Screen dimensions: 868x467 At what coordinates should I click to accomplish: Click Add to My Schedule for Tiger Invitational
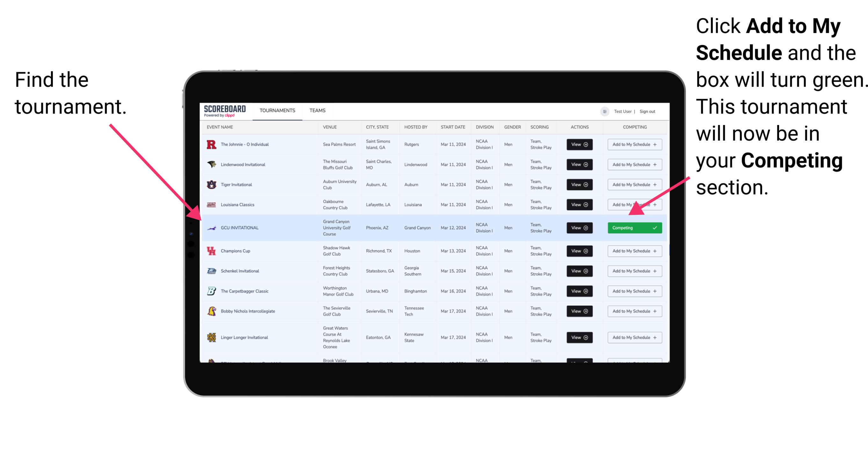coord(633,185)
